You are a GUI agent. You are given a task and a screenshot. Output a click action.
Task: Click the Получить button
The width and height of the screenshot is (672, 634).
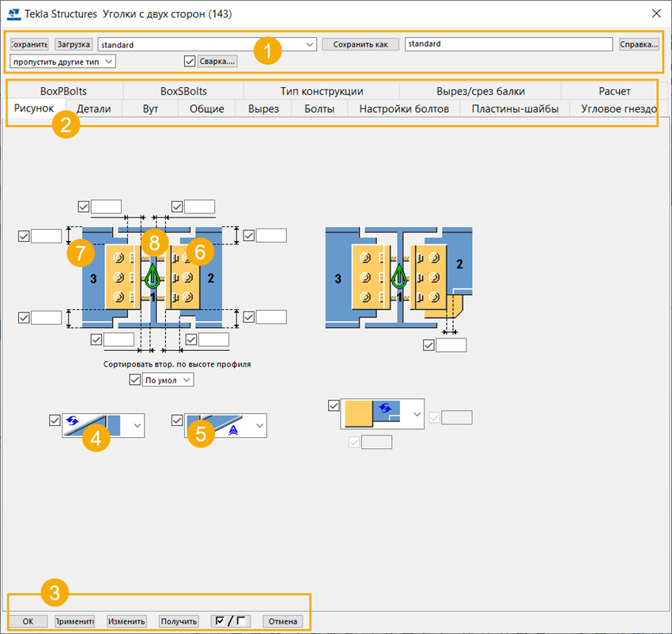179,621
